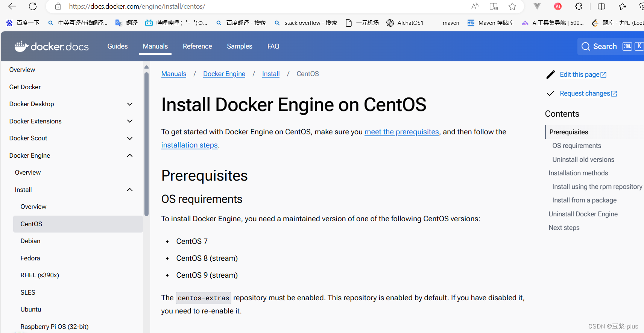Click the checkmark request changes icon
644x333 pixels.
pos(551,93)
